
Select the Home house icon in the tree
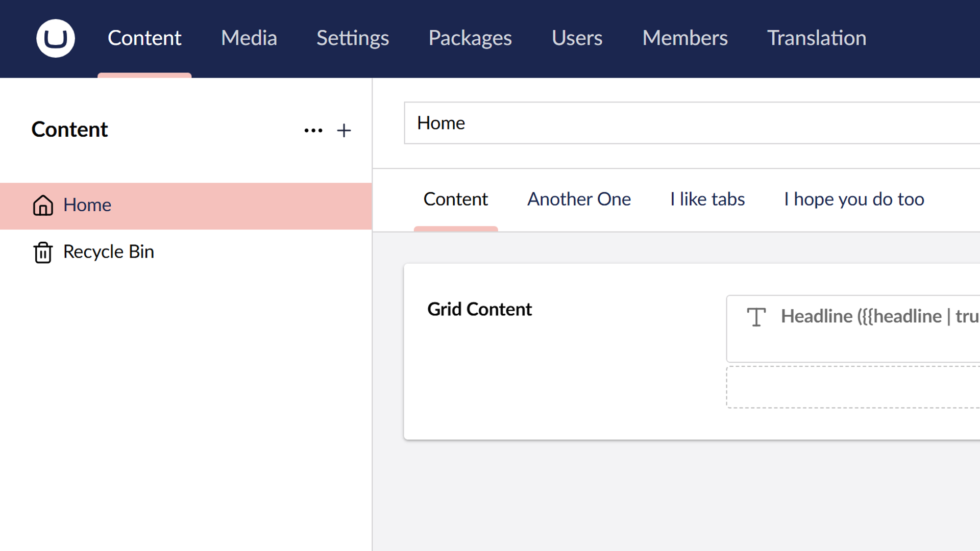click(x=43, y=206)
